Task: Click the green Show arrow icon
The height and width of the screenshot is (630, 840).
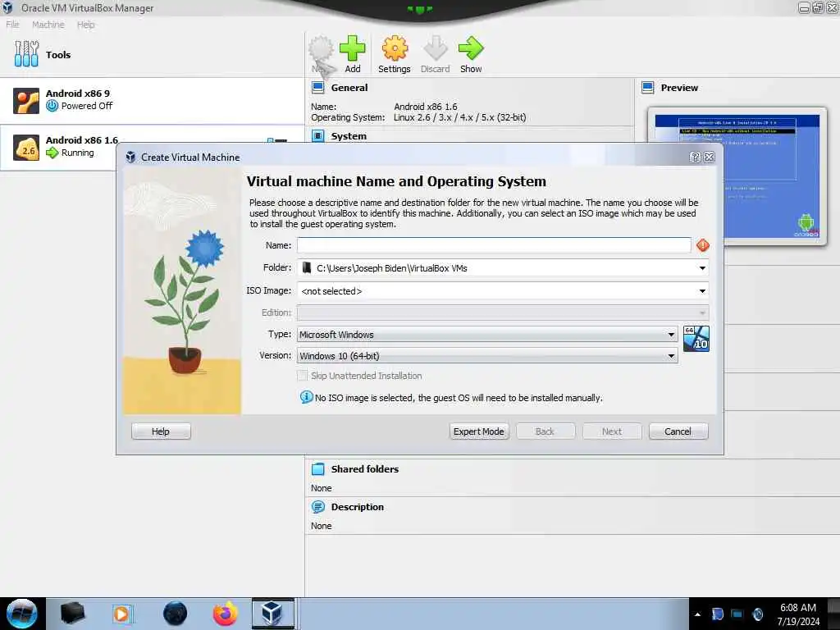Action: tap(471, 49)
